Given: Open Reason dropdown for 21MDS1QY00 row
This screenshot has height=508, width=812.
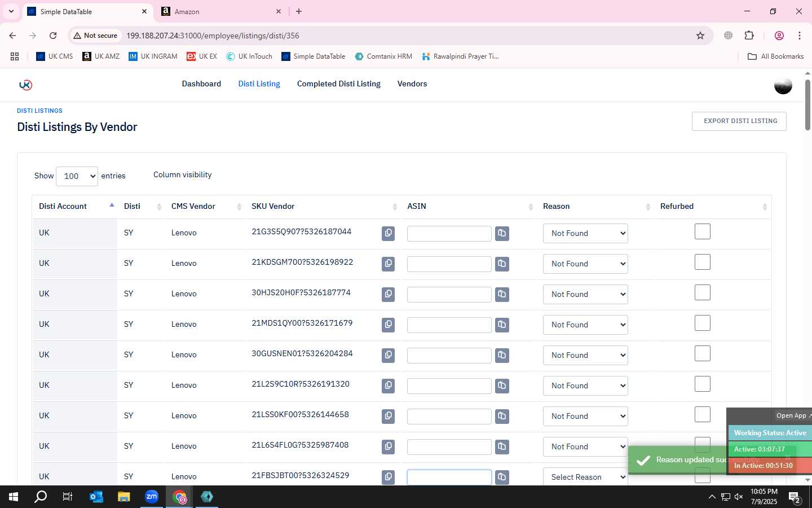Looking at the screenshot, I should (585, 325).
